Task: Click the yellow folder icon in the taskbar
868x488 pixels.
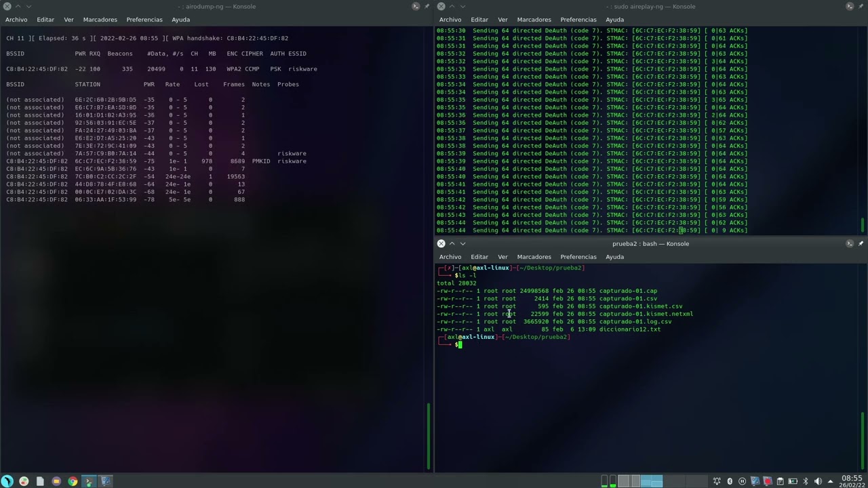Action: pyautogui.click(x=56, y=481)
